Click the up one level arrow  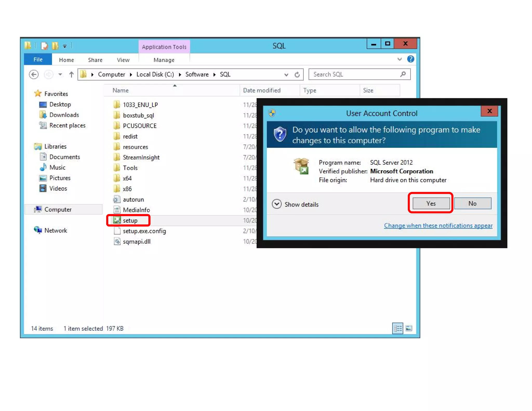71,75
